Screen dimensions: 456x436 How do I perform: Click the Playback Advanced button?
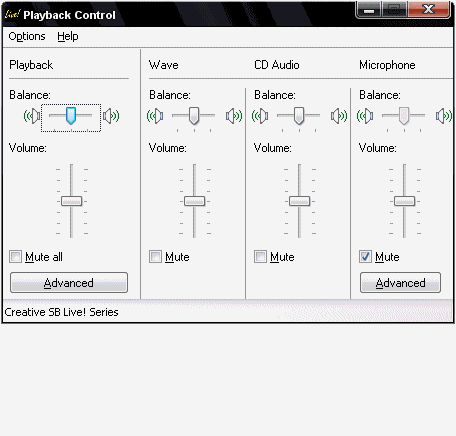pyautogui.click(x=69, y=283)
